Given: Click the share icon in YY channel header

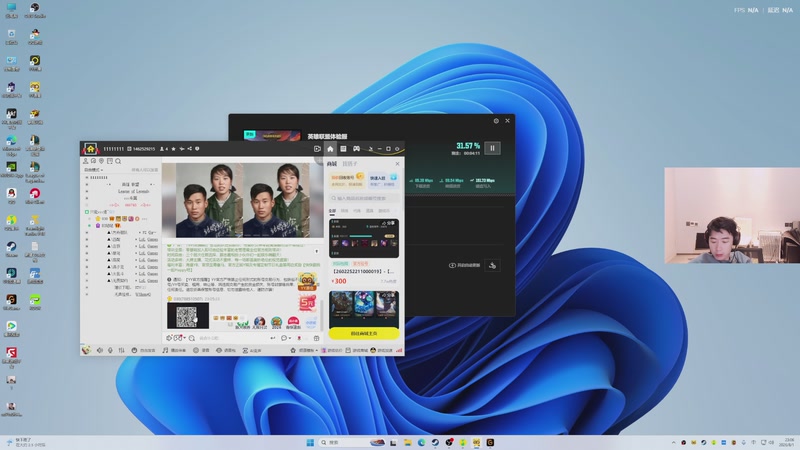Looking at the screenshot, I should pos(189,149).
